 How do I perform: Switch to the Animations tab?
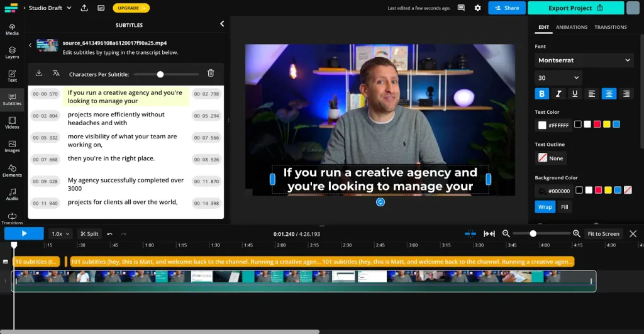(572, 27)
